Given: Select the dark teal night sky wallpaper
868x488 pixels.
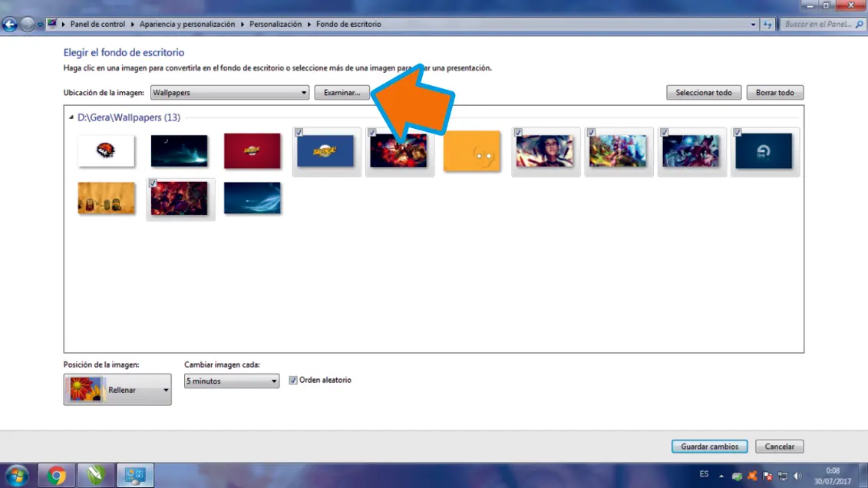Looking at the screenshot, I should [x=180, y=150].
